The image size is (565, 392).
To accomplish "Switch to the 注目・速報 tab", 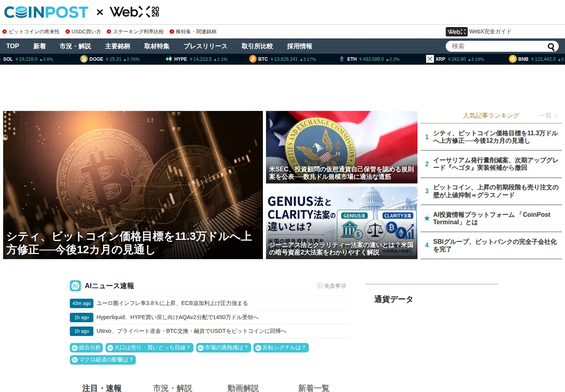I will [102, 388].
